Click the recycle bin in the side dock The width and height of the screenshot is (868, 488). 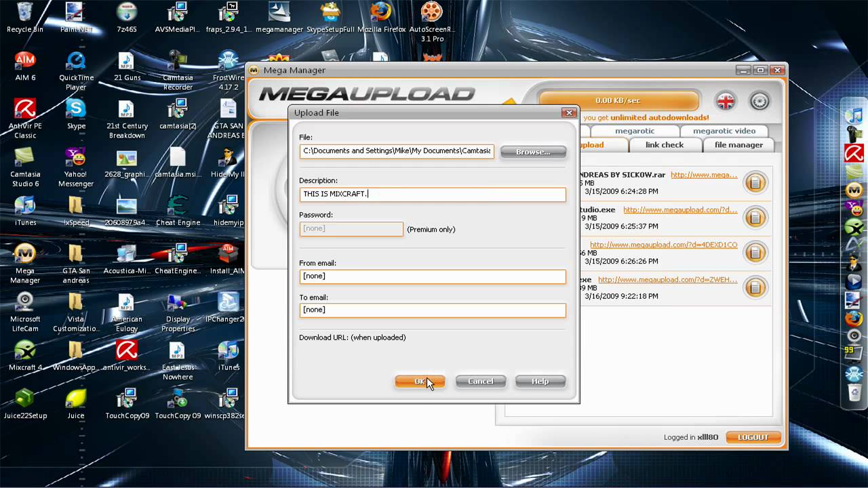pyautogui.click(x=853, y=391)
